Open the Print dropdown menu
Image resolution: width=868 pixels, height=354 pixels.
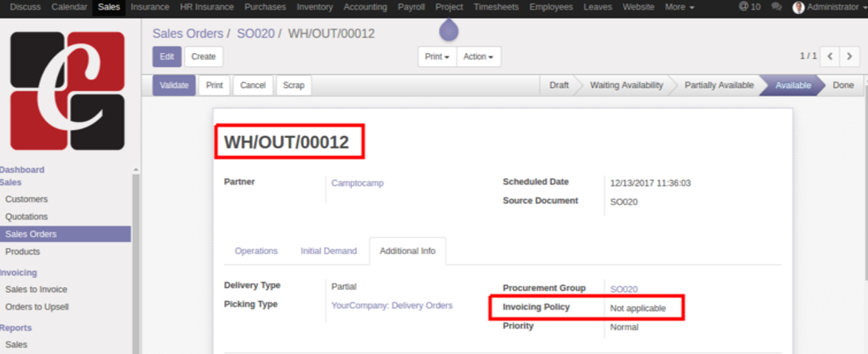click(437, 56)
